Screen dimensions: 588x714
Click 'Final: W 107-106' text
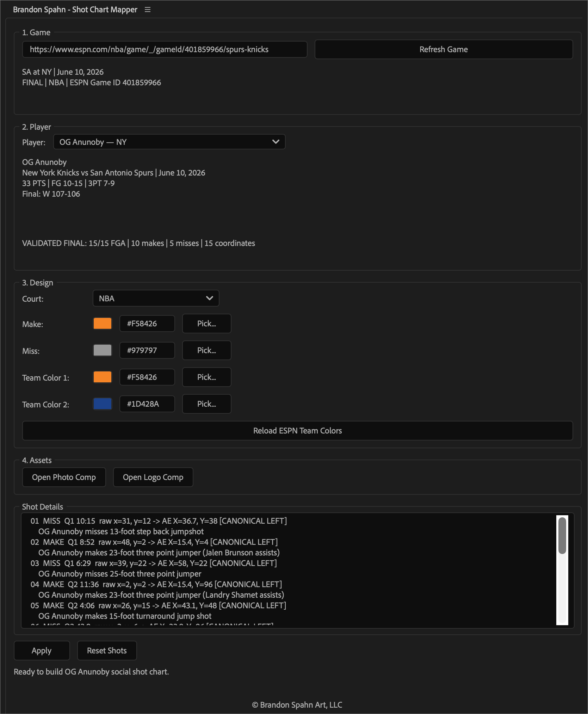51,194
